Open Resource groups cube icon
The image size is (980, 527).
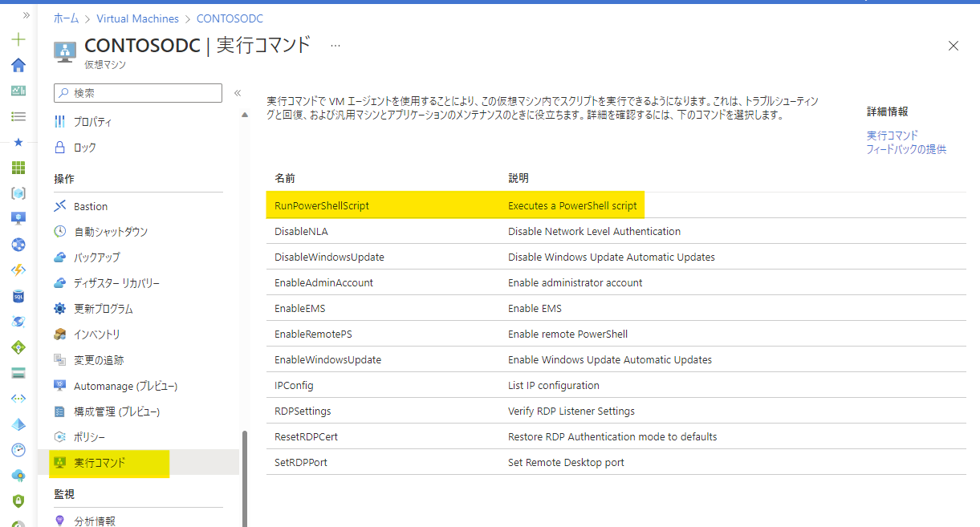pos(18,193)
